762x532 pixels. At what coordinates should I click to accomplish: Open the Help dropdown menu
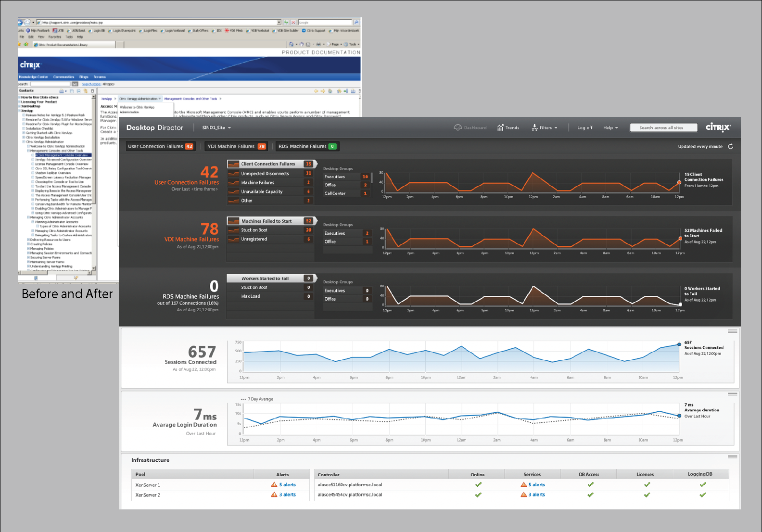point(610,127)
